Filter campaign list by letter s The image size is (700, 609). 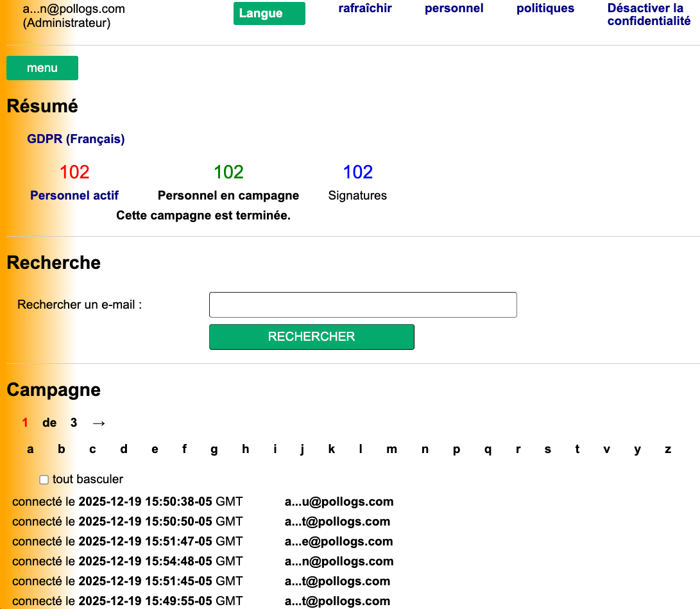pos(547,449)
